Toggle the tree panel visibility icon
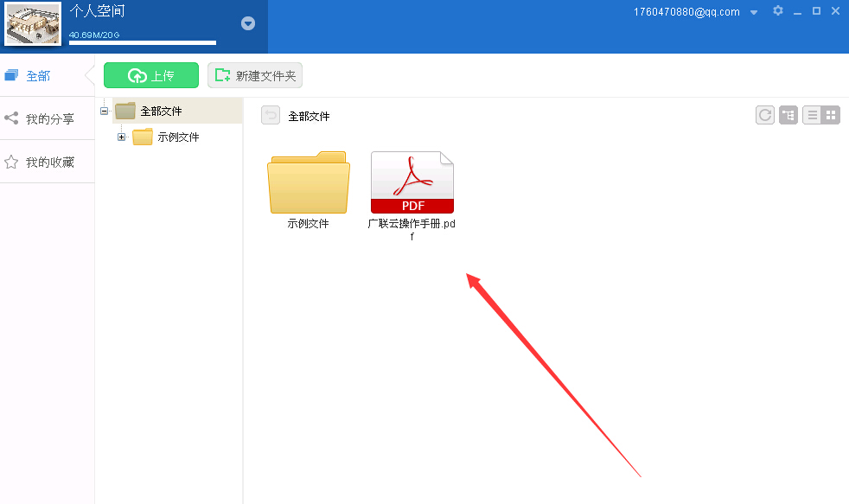849x504 pixels. click(788, 114)
